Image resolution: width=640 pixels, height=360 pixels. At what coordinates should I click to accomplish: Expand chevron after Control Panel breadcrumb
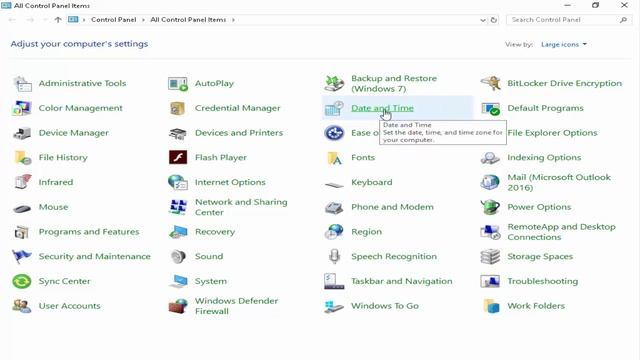[x=143, y=20]
